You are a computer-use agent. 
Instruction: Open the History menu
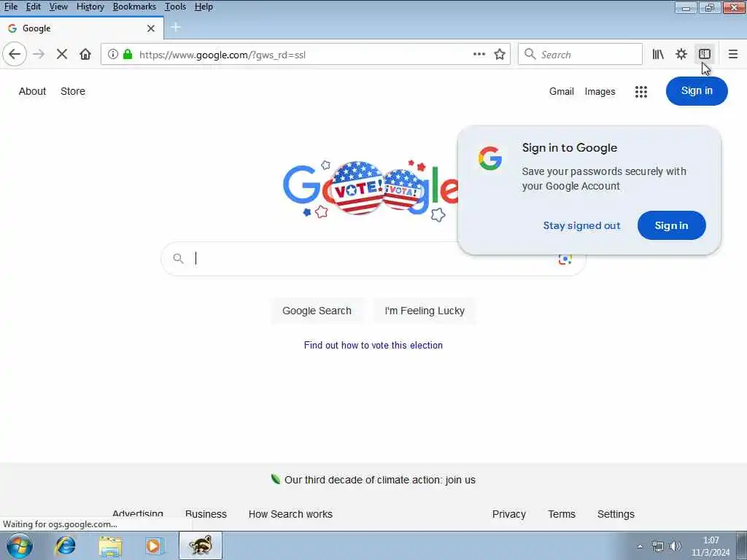click(90, 7)
